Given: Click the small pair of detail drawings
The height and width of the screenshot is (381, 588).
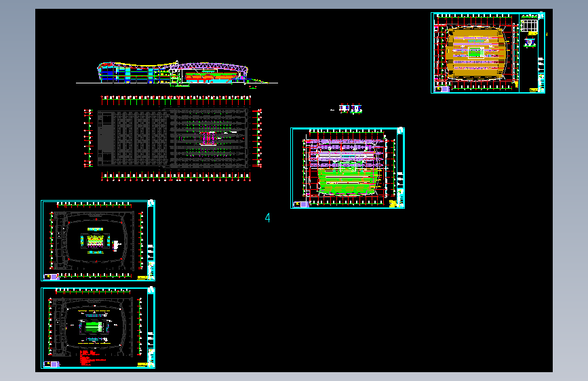Looking at the screenshot, I should [350, 108].
